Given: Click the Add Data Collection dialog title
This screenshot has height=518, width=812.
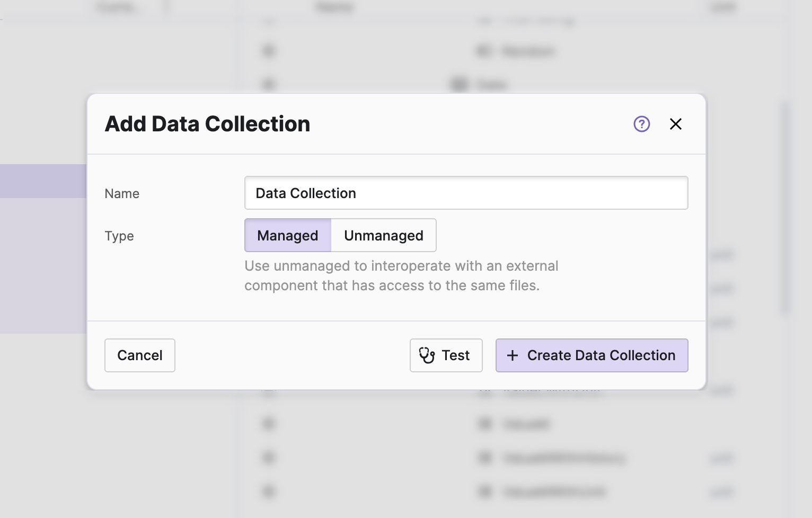Looking at the screenshot, I should point(207,124).
